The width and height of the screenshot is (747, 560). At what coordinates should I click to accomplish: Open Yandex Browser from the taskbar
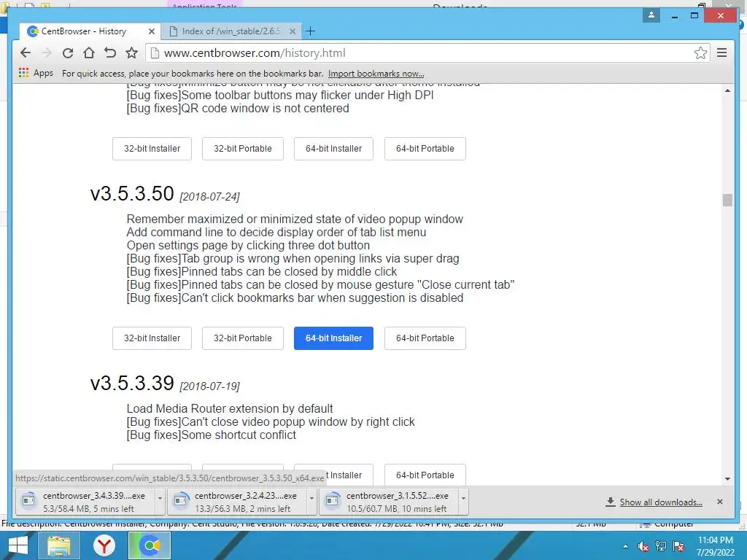tap(104, 545)
